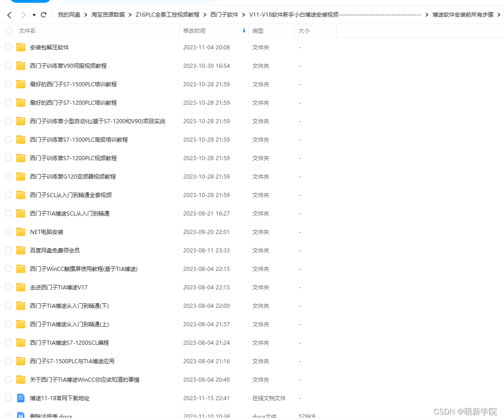This screenshot has height=420, width=504.
Task: Toggle the blue sort direction arrow
Action: click(244, 31)
